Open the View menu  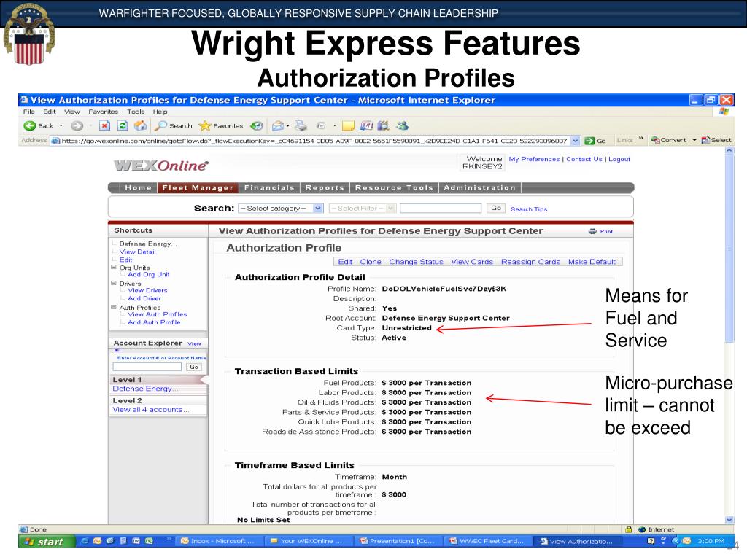click(72, 112)
